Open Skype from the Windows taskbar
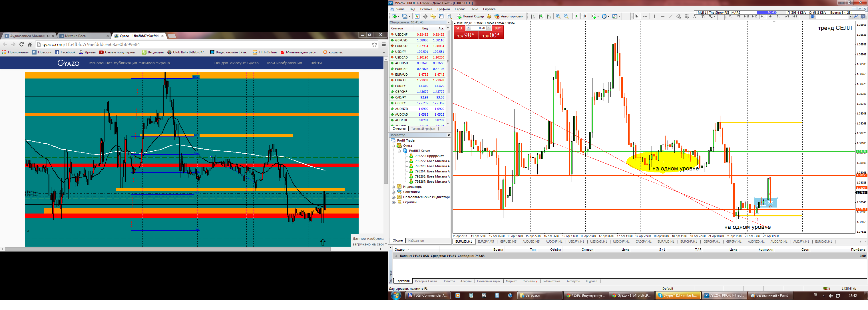 (678, 295)
